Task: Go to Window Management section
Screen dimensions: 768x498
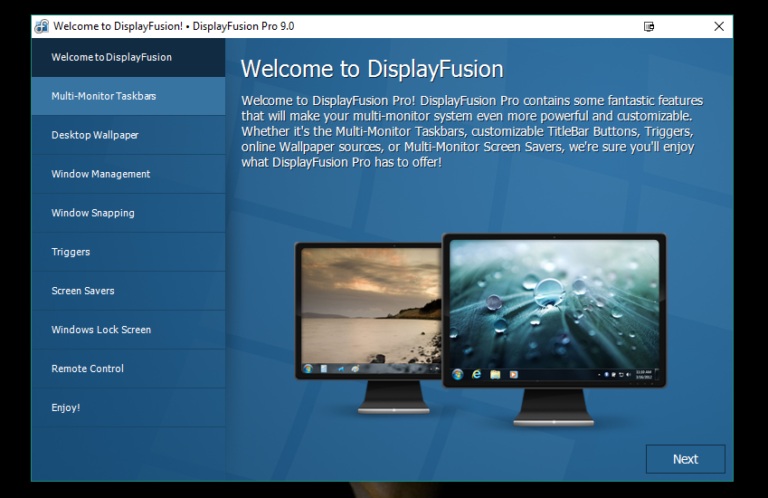Action: (x=128, y=174)
